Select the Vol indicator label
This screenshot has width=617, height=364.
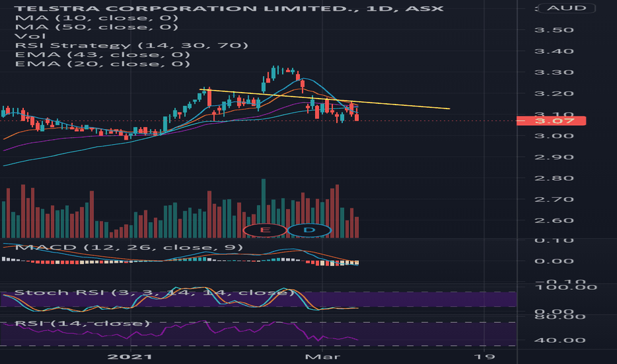pyautogui.click(x=30, y=36)
